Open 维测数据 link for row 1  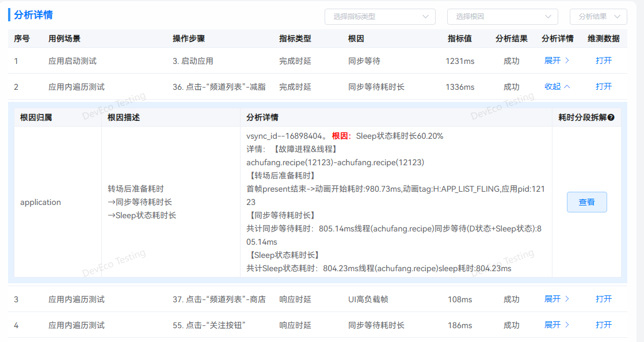[x=604, y=60]
